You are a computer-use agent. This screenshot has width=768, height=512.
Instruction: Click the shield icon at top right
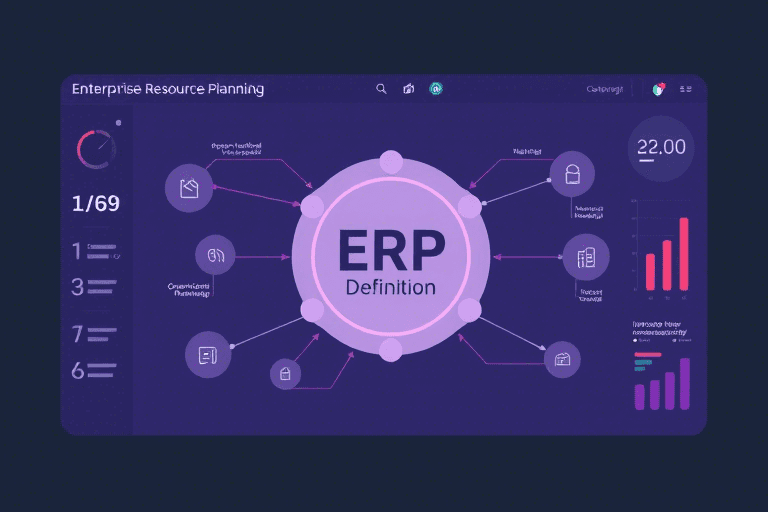(x=658, y=89)
